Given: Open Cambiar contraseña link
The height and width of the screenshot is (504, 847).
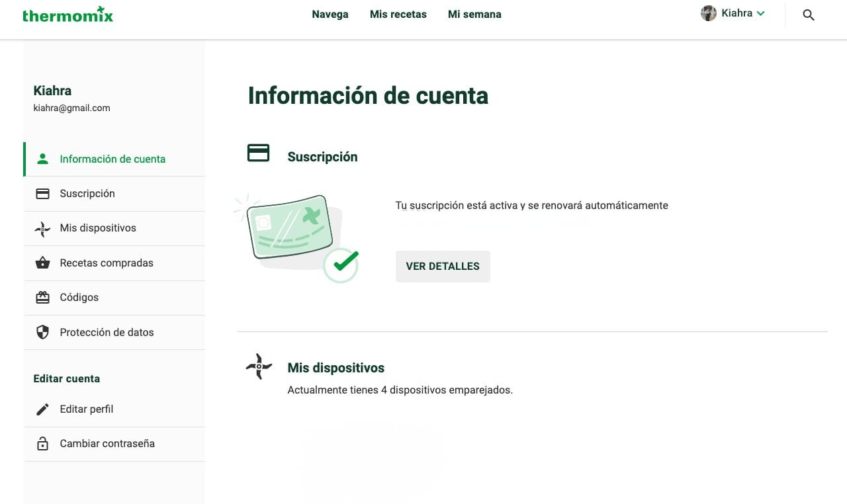Looking at the screenshot, I should (x=107, y=444).
